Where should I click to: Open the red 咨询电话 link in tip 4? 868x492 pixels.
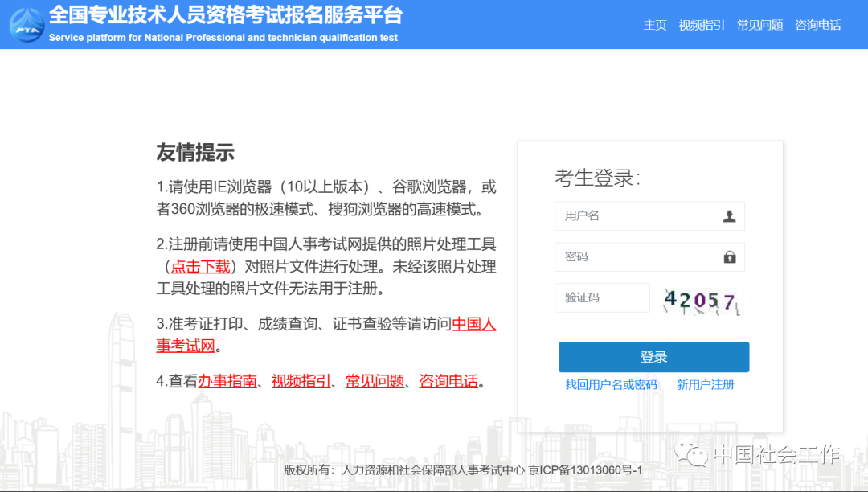448,381
